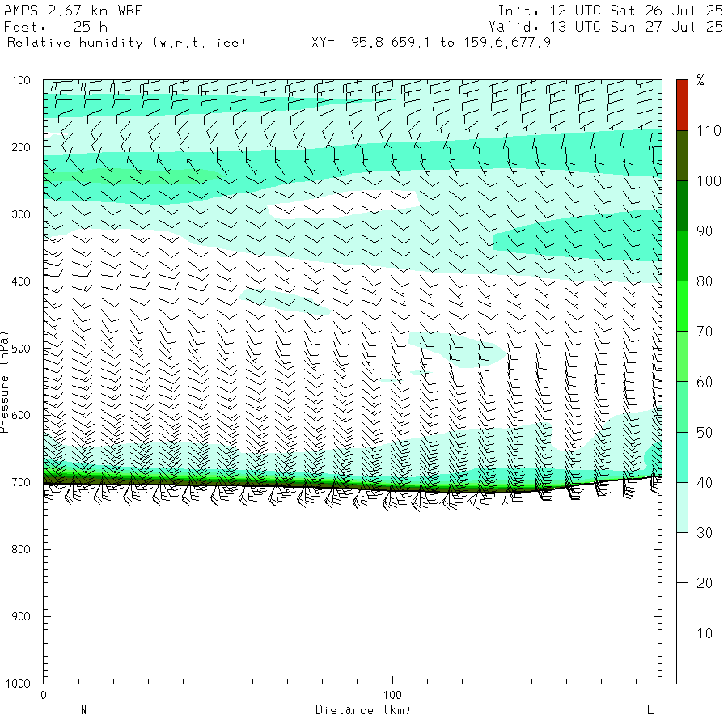Click the 'Init: 12 UTC Sat 26 Jul 25' text

[610, 11]
